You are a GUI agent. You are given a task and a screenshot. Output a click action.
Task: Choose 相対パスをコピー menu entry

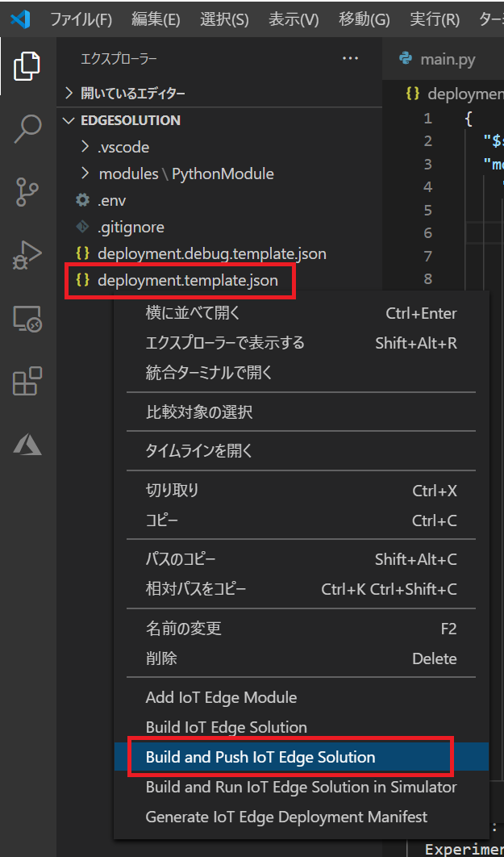[301, 590]
